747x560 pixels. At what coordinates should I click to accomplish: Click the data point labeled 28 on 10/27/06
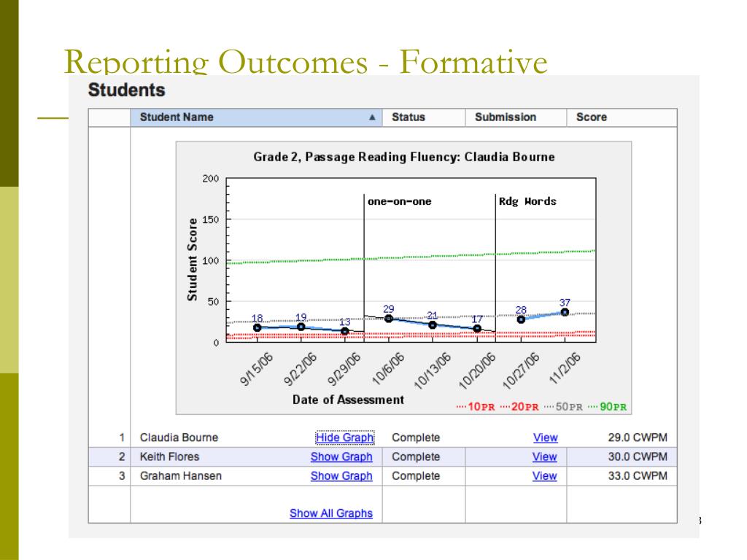(x=521, y=319)
